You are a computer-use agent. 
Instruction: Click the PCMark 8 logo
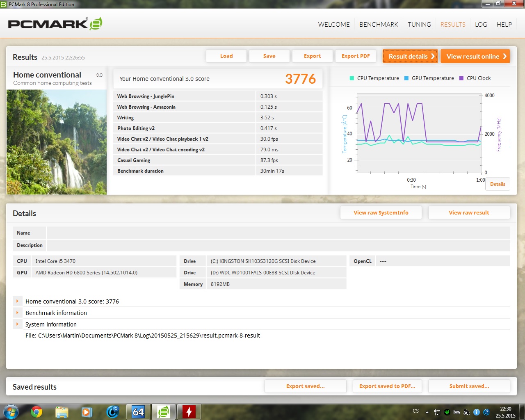(x=55, y=24)
